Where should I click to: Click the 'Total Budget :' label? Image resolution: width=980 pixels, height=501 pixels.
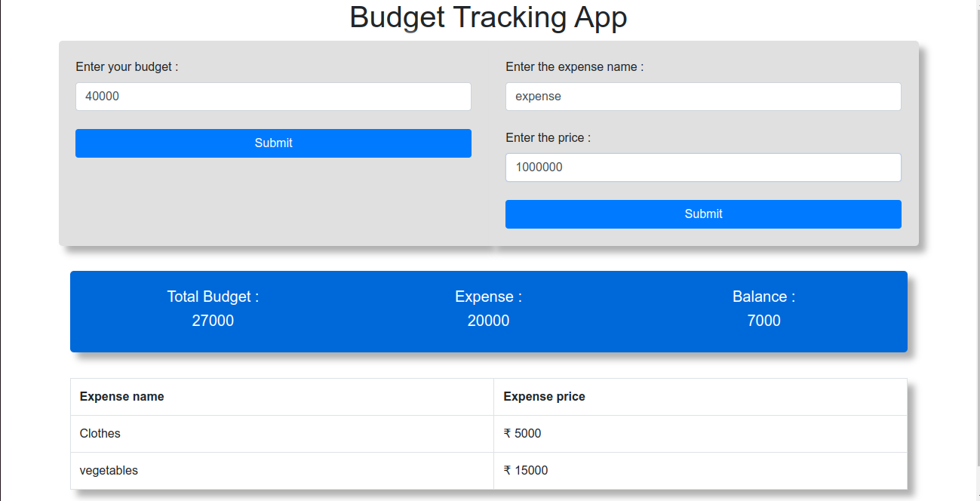point(213,297)
